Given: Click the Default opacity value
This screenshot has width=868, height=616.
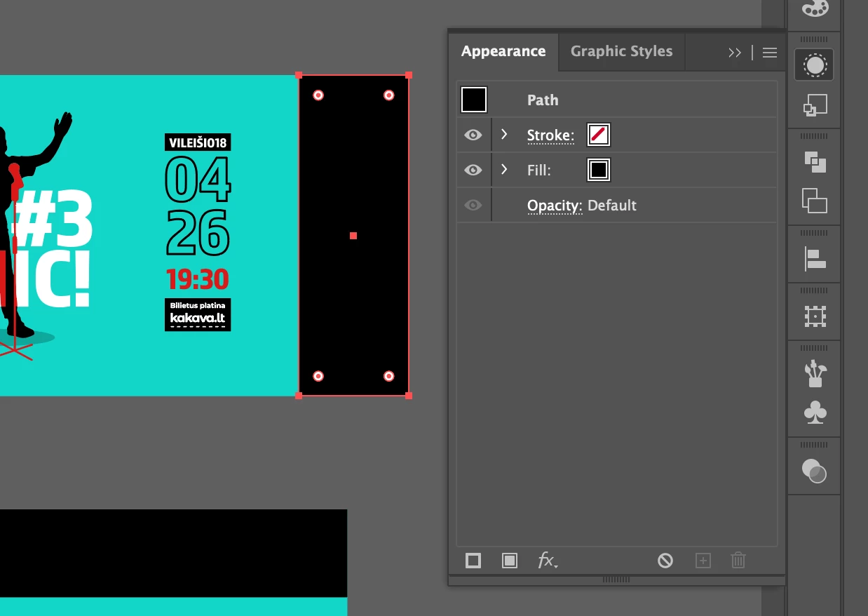Looking at the screenshot, I should 612,206.
